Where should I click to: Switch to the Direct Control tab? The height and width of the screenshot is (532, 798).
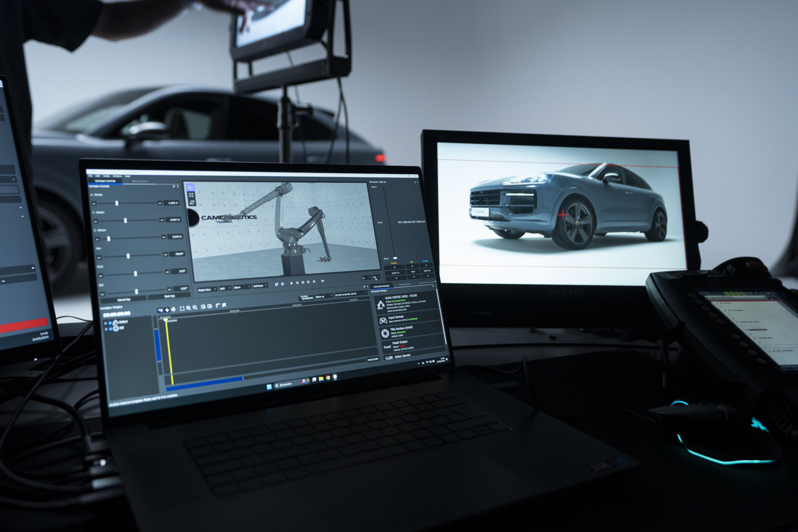point(140,181)
